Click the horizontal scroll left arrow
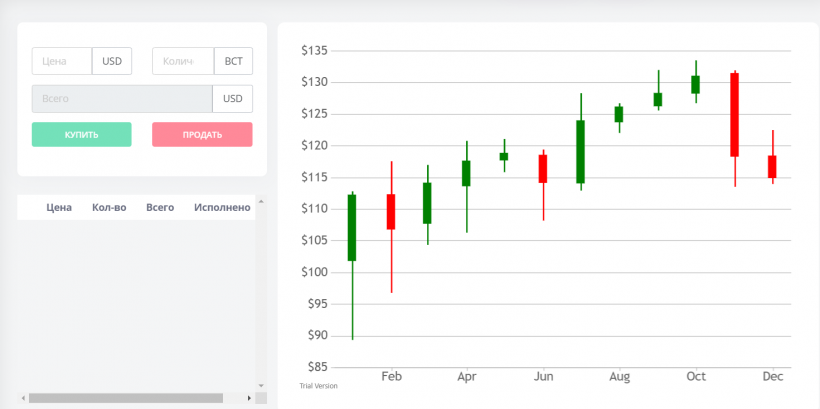The height and width of the screenshot is (409, 820). pyautogui.click(x=23, y=398)
